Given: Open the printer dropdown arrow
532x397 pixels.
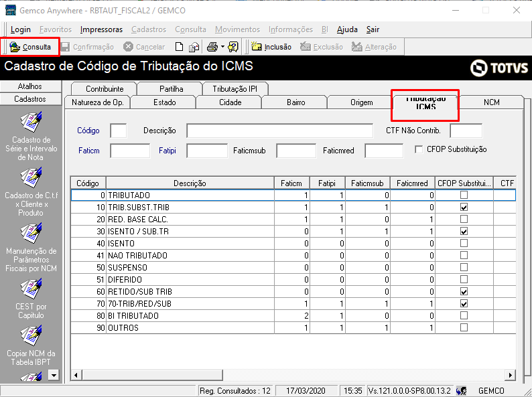Looking at the screenshot, I should click(x=222, y=47).
